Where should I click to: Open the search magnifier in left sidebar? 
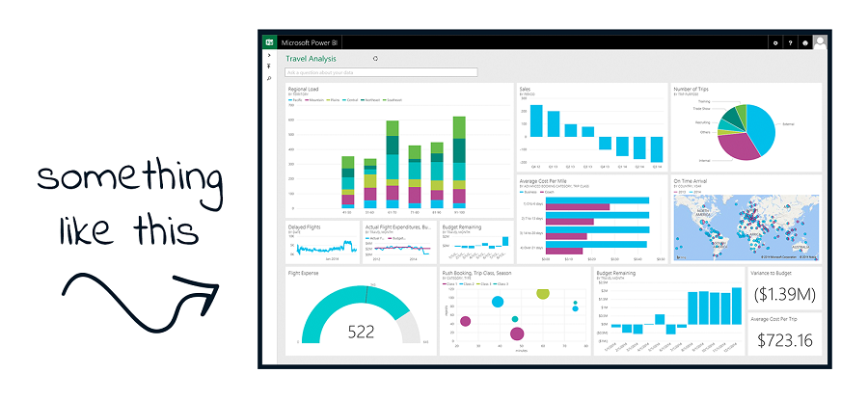269,79
